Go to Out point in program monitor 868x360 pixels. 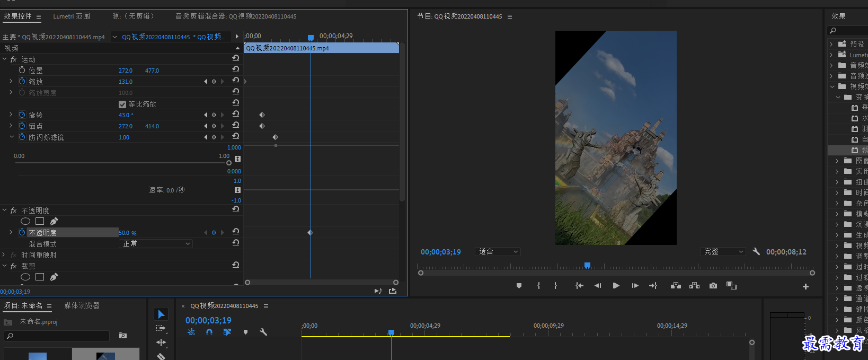653,286
